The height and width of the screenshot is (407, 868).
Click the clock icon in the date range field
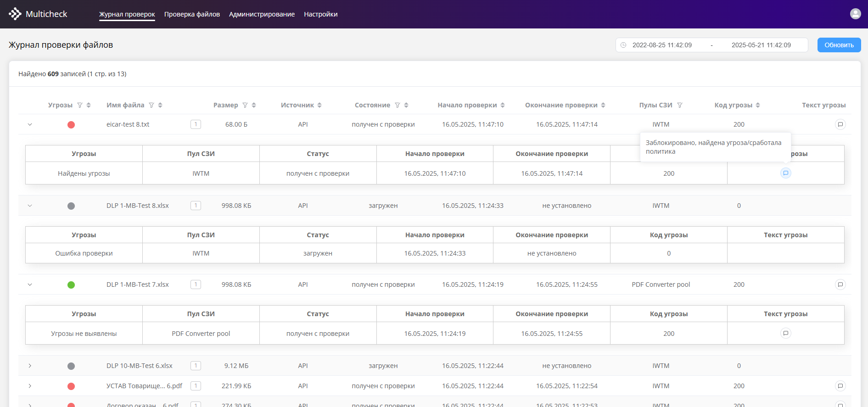(x=623, y=45)
